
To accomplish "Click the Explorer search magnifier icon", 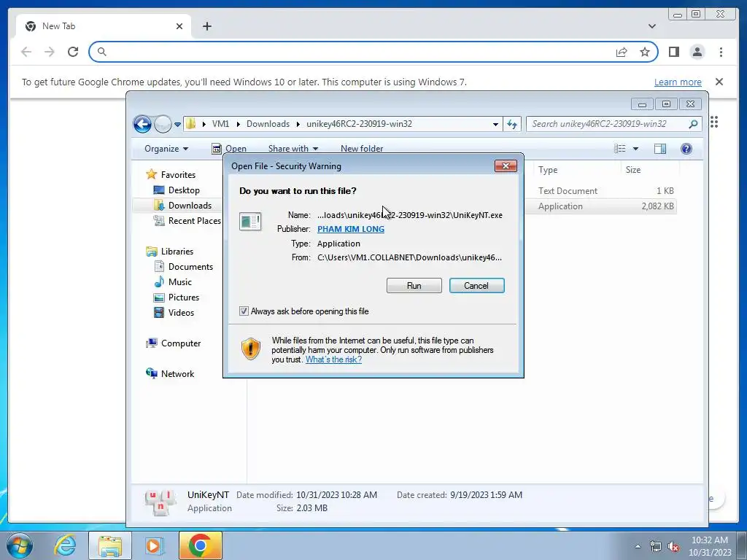I will 693,124.
